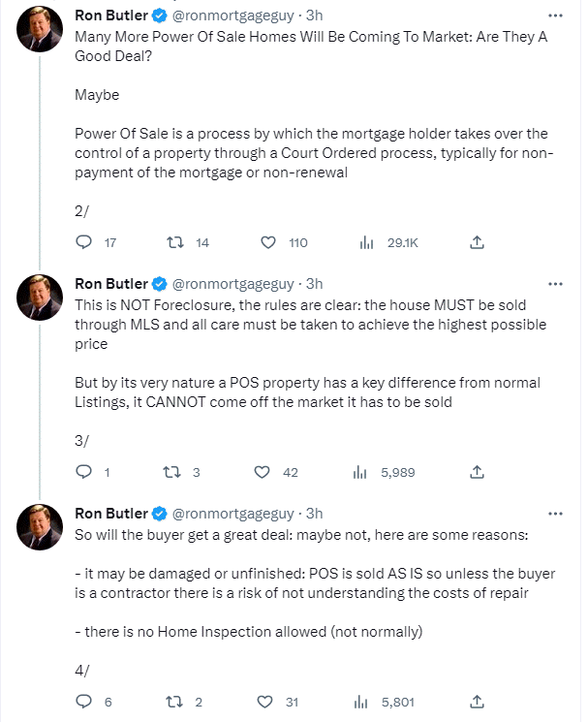Like the tweet with 42 likes
The width and height of the screenshot is (588, 722).
click(262, 472)
